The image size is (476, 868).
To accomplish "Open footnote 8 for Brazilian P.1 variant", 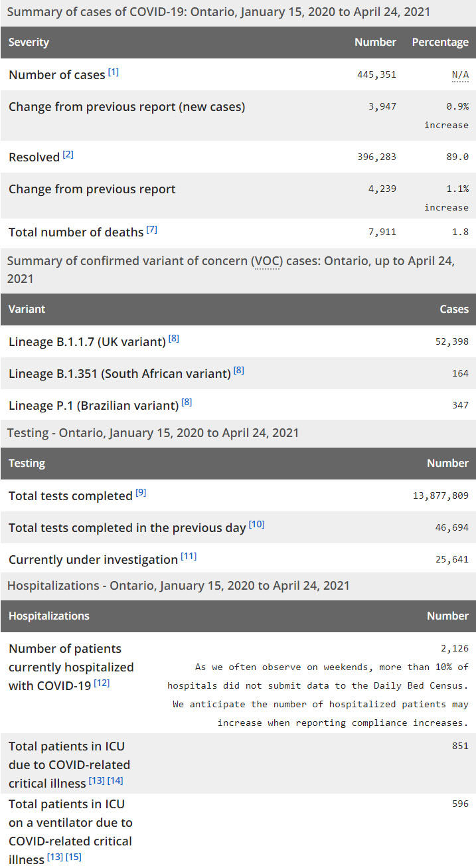I will pyautogui.click(x=187, y=402).
